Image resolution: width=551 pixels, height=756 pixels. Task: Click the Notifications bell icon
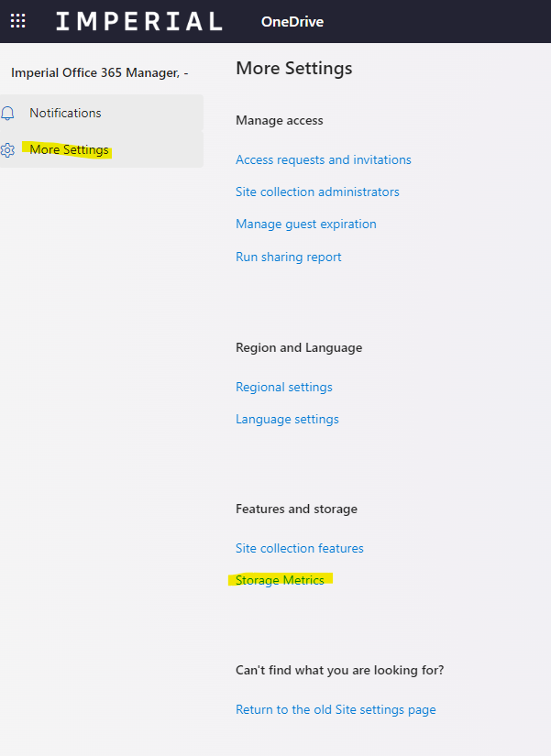pos(8,114)
